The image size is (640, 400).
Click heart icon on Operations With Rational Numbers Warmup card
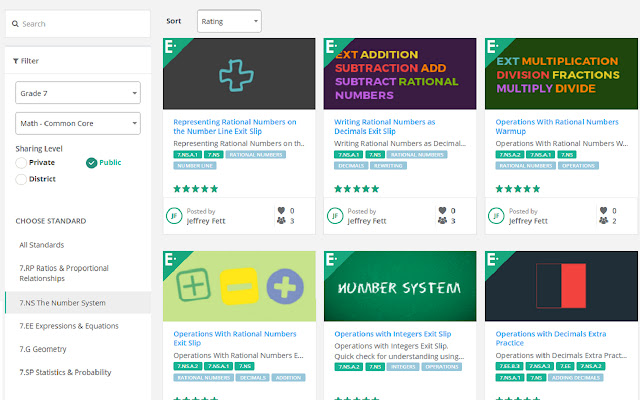604,211
